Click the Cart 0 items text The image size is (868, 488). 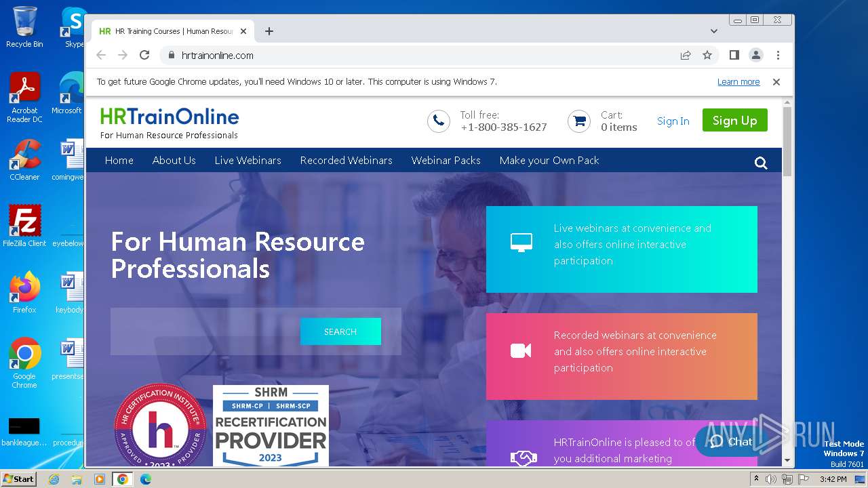[618, 121]
